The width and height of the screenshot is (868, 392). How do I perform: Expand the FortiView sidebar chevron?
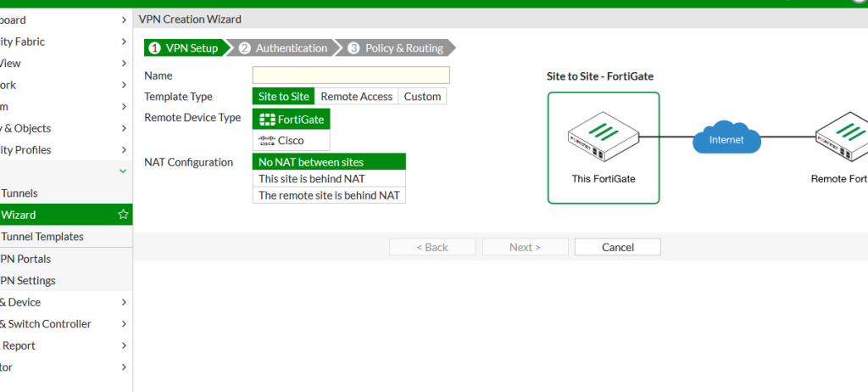pos(124,63)
